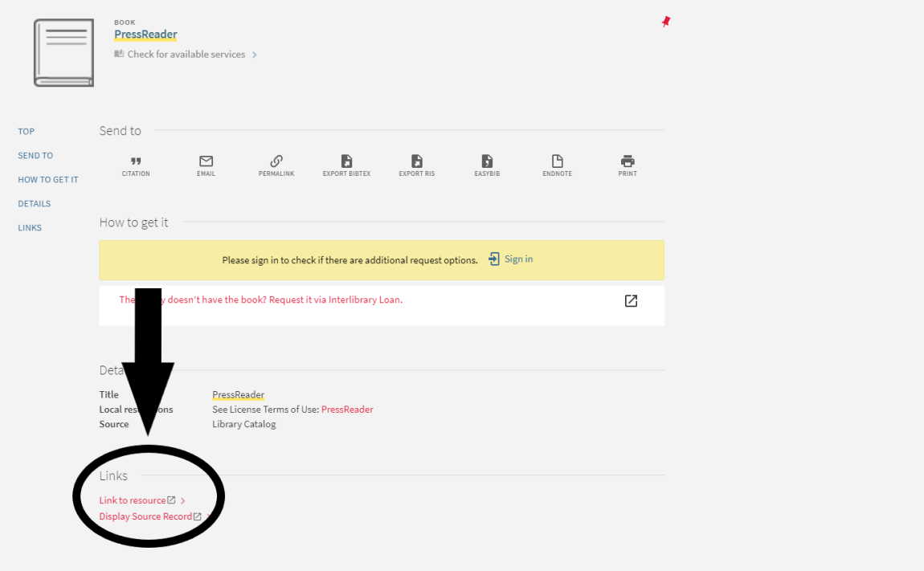The height and width of the screenshot is (571, 924).
Task: Print the record
Action: (628, 162)
